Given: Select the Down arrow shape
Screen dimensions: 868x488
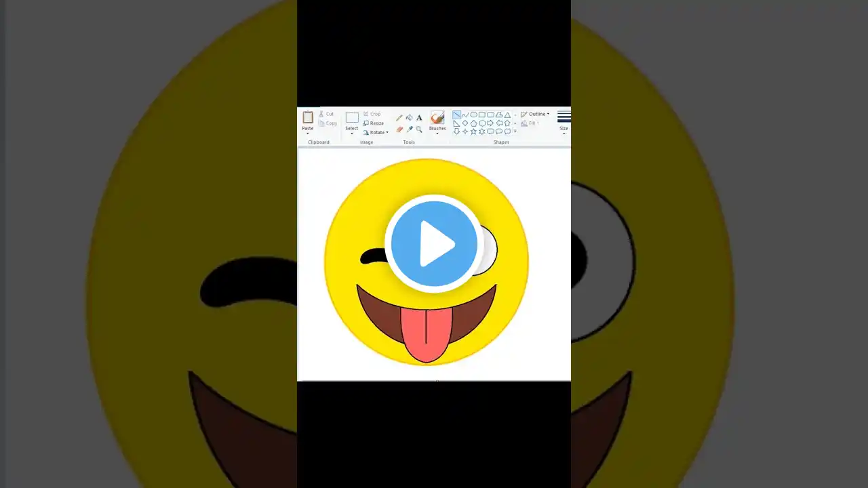Looking at the screenshot, I should pyautogui.click(x=456, y=131).
